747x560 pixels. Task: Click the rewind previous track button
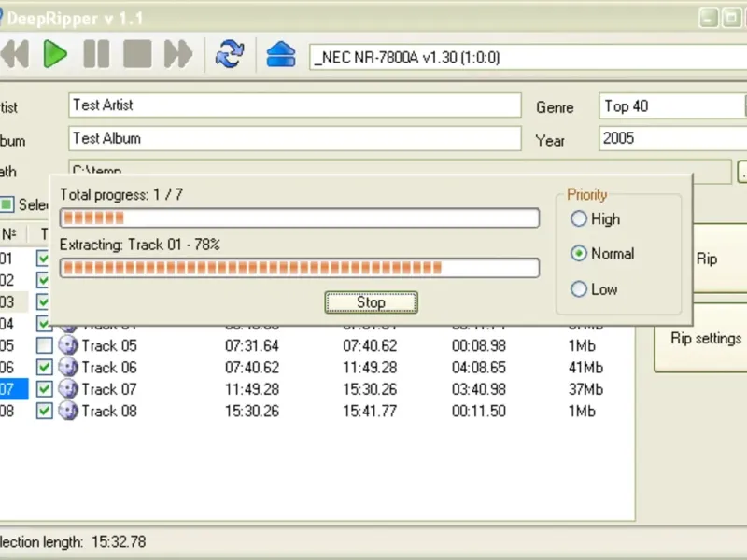coord(15,54)
